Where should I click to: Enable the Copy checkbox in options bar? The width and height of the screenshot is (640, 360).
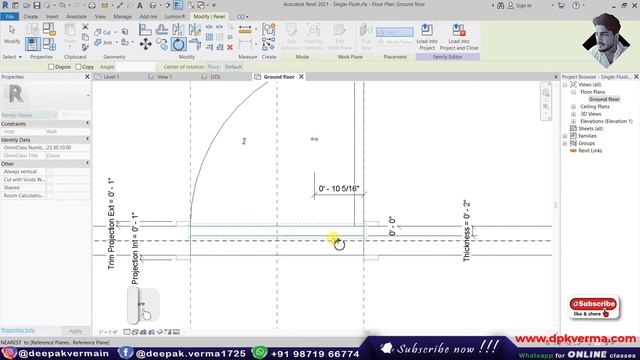point(78,67)
